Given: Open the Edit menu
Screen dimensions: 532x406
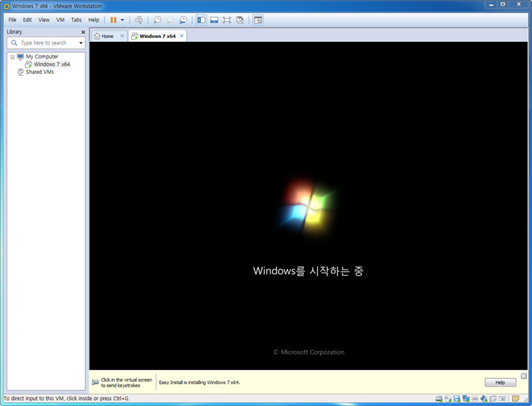Looking at the screenshot, I should pos(27,20).
